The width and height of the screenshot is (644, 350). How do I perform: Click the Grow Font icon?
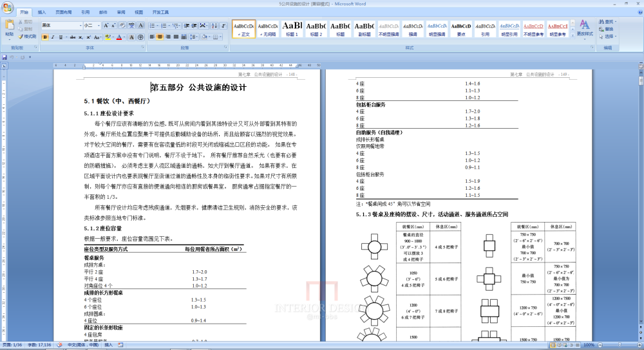(106, 26)
